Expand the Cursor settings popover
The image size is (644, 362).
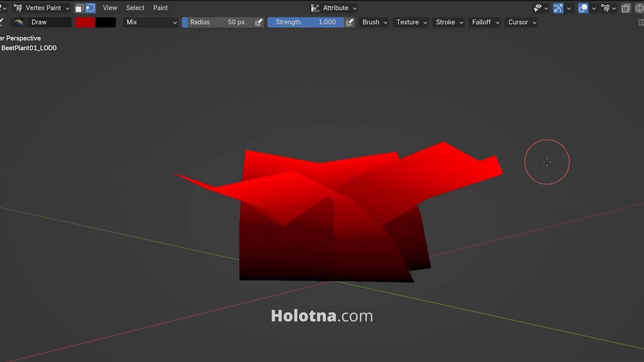click(522, 22)
